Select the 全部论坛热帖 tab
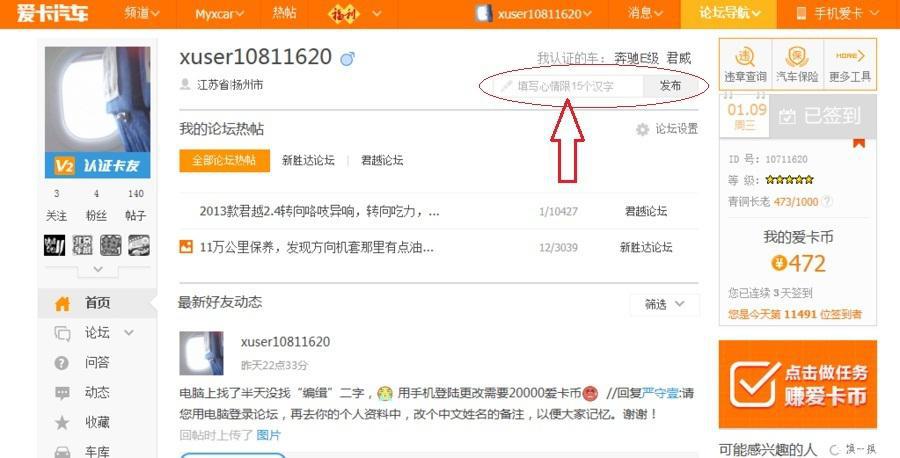900x458 pixels. [224, 161]
